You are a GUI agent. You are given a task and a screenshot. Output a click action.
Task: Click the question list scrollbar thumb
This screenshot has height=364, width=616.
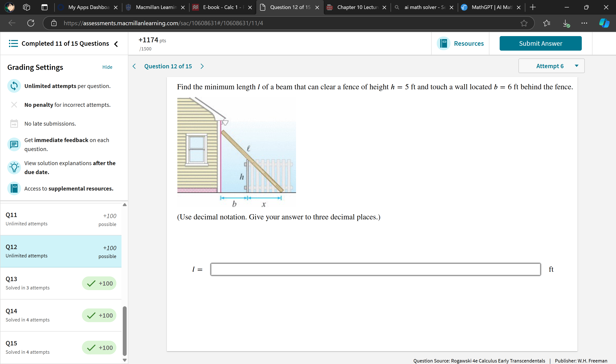tap(125, 331)
